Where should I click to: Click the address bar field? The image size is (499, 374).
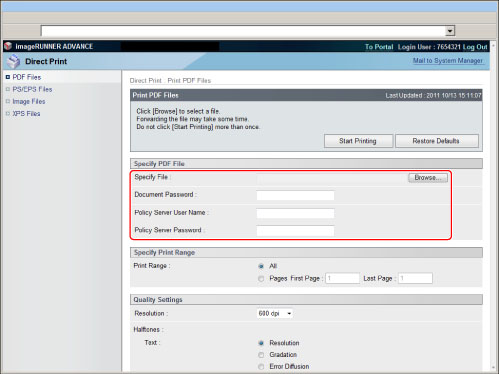pyautogui.click(x=243, y=31)
